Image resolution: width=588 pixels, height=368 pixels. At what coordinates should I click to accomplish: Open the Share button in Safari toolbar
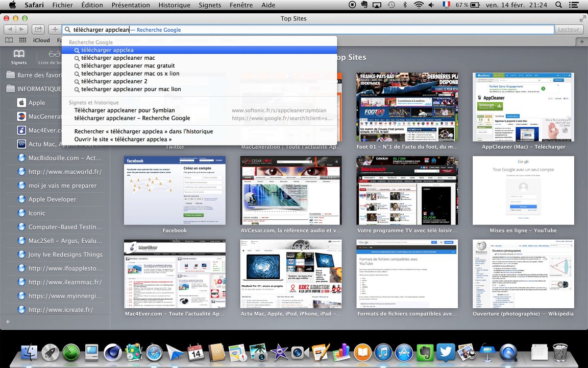38,29
